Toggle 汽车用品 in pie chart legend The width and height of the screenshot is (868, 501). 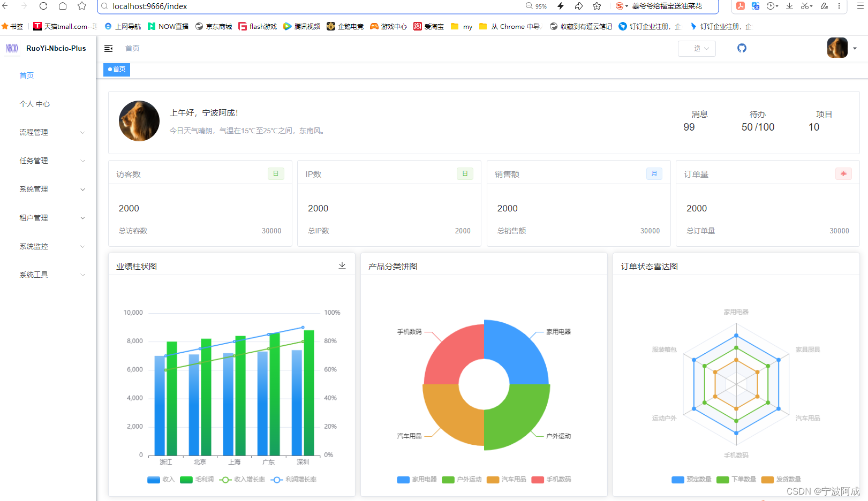[x=507, y=480]
